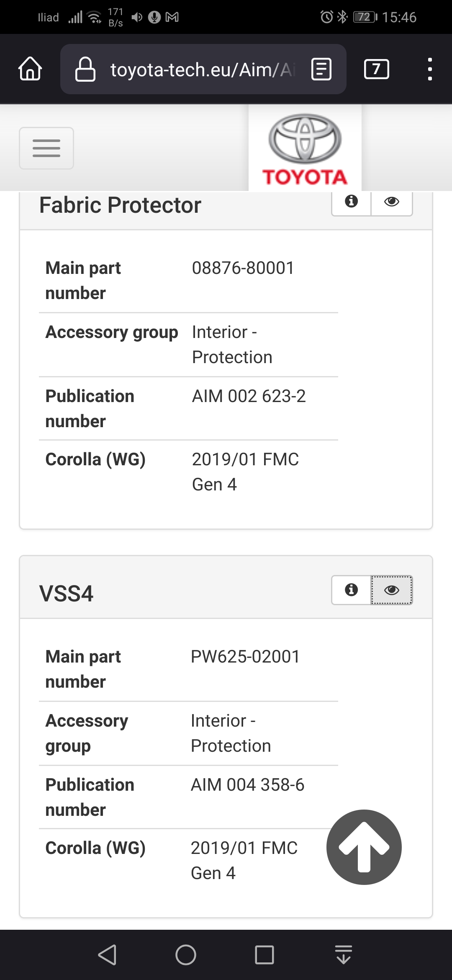452x980 pixels.
Task: Focus the toyota-tech.eu address field
Action: [x=203, y=70]
